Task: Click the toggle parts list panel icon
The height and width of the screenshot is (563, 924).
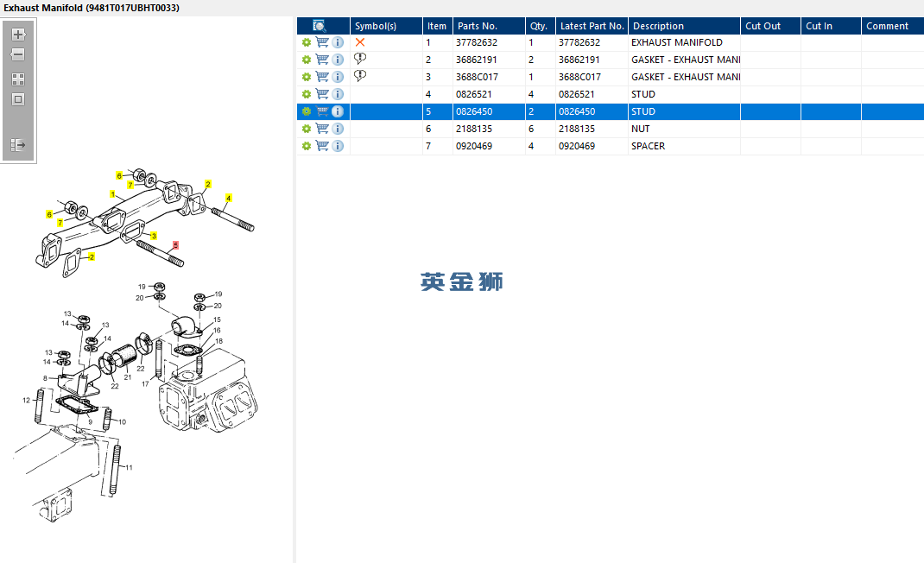Action: [18, 144]
